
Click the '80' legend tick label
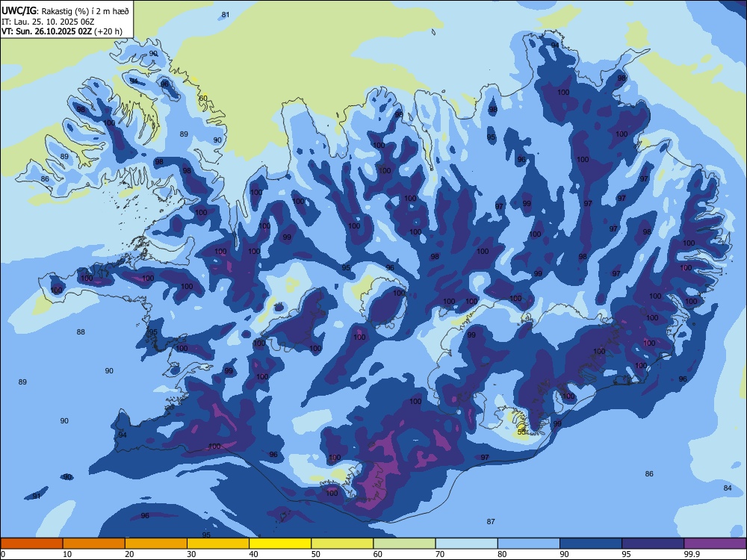502,554
